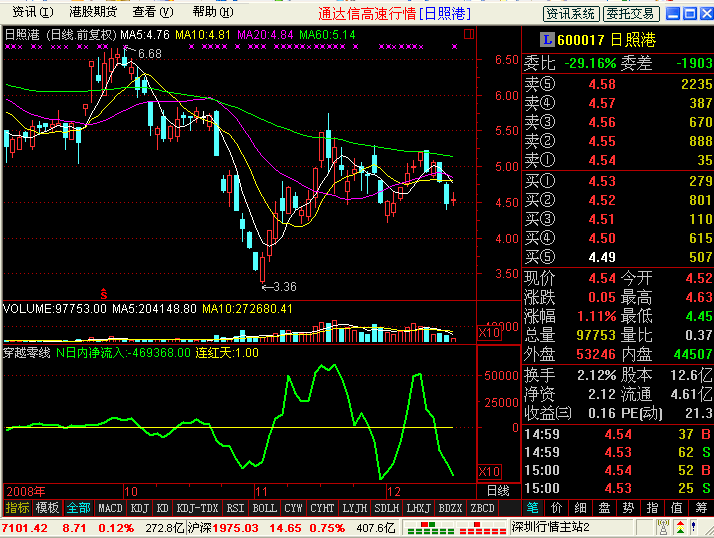Click the 买① price 4.53 row

click(x=618, y=181)
